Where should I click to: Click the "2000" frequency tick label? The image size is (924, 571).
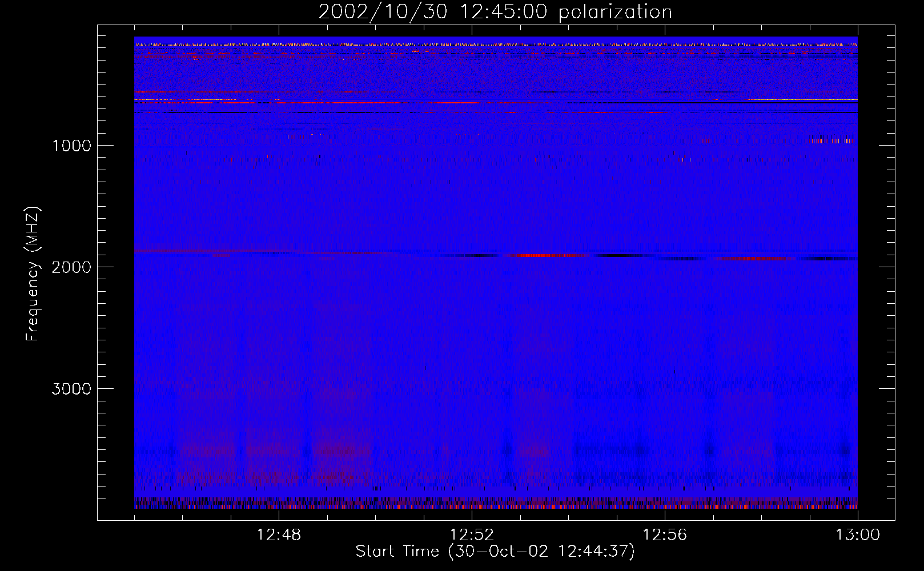[71, 267]
